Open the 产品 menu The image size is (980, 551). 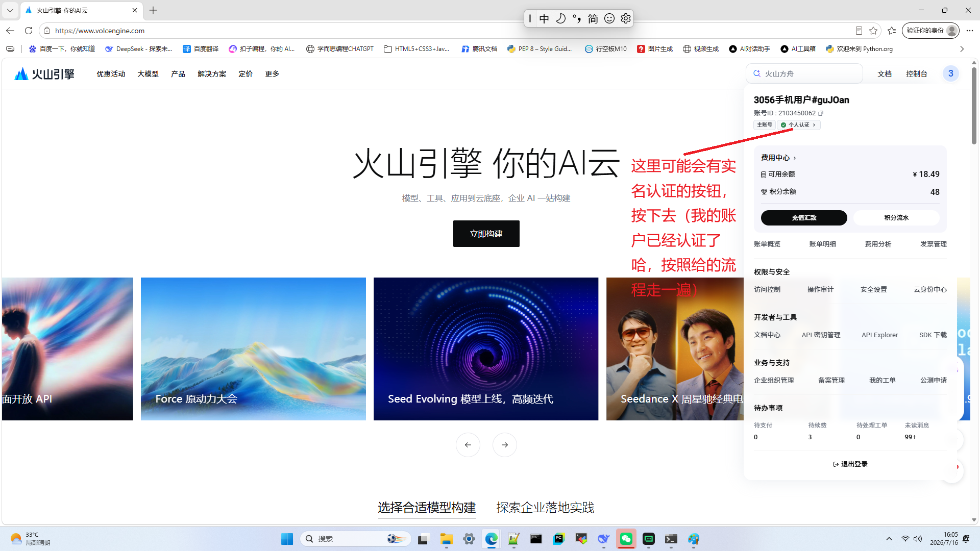point(178,74)
